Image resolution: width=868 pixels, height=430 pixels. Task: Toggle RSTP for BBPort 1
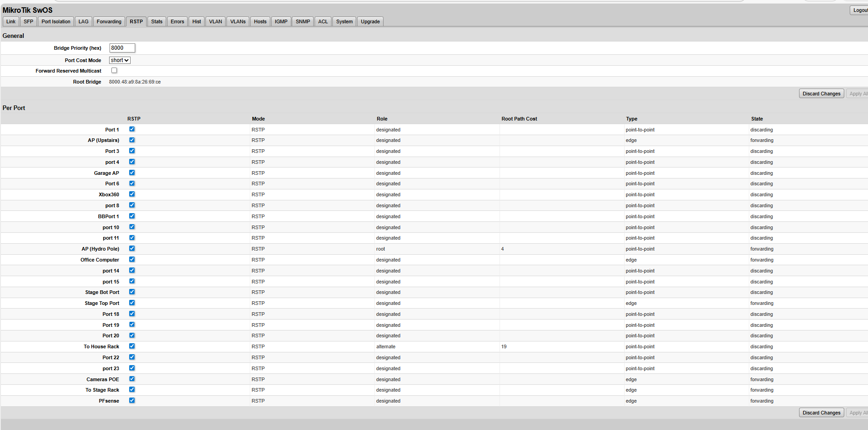coord(132,216)
